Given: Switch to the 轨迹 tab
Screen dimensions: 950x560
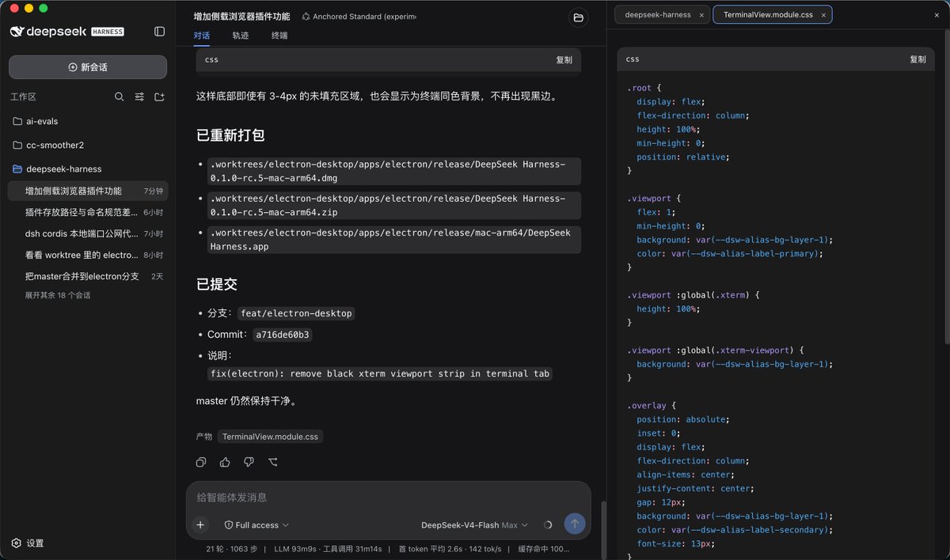Looking at the screenshot, I should 241,36.
